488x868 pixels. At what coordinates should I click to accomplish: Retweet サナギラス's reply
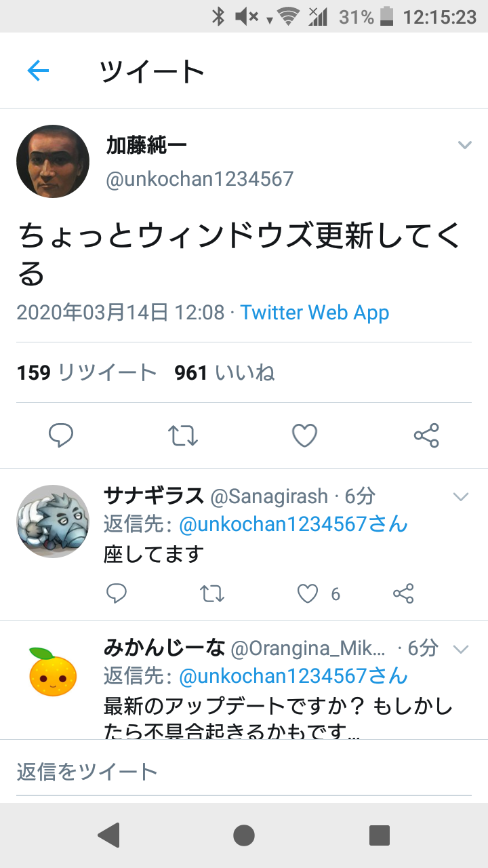(212, 594)
